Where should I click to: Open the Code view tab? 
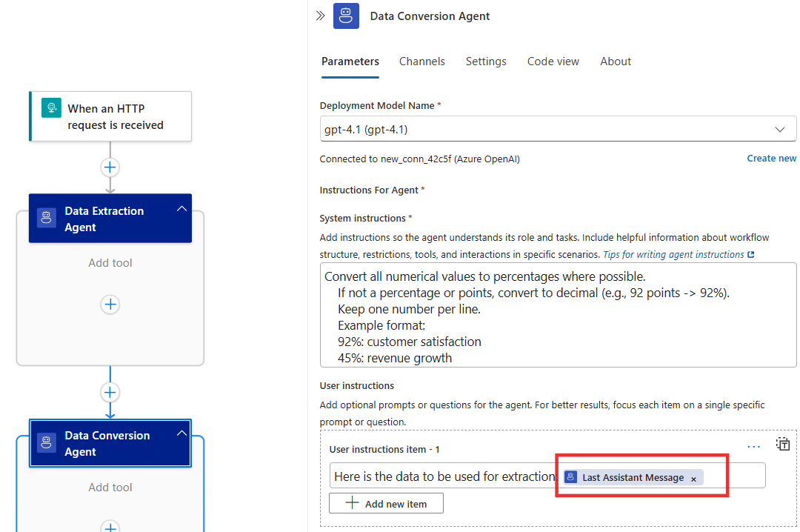coord(553,61)
